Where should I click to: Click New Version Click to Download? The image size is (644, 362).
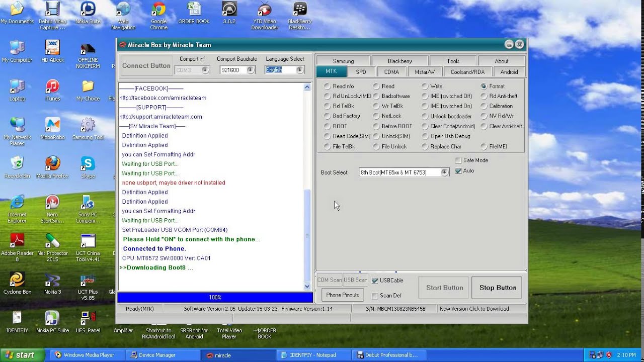474,309
